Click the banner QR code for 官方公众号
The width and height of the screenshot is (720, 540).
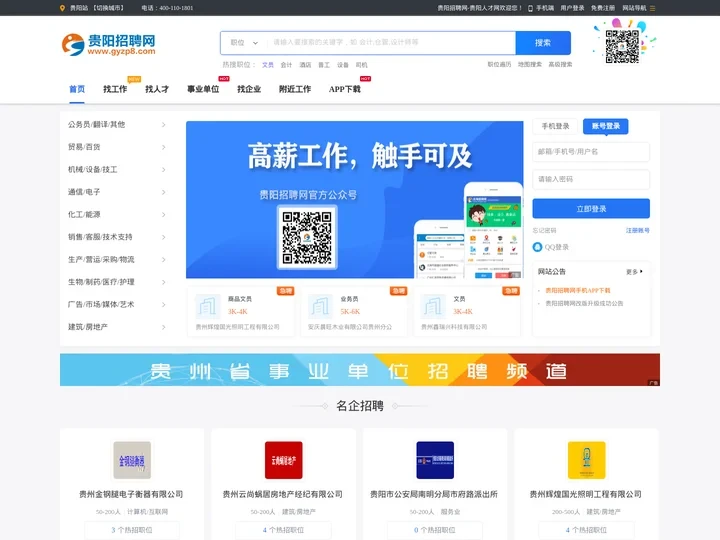point(307,237)
